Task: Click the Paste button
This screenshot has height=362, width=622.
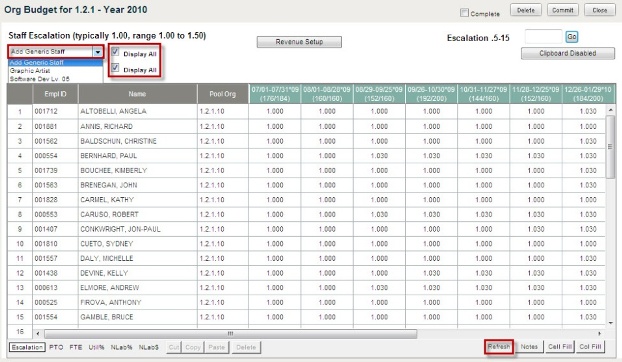Action: 217,347
